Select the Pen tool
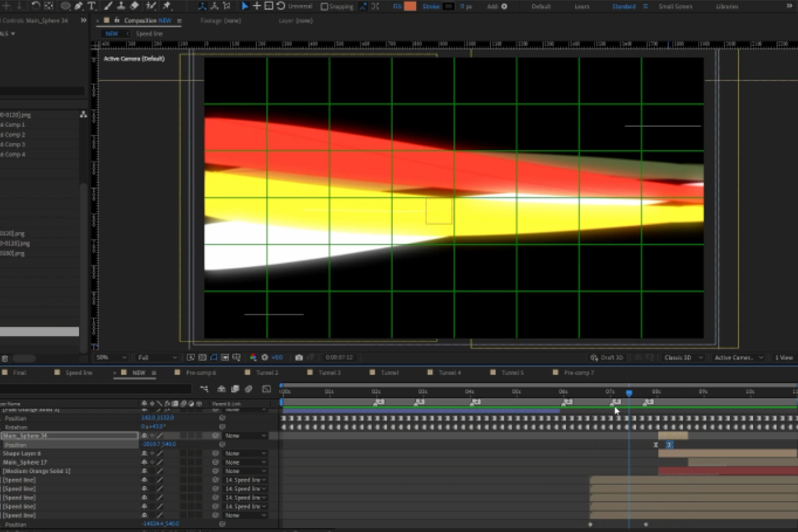This screenshot has width=798, height=532. point(79,6)
